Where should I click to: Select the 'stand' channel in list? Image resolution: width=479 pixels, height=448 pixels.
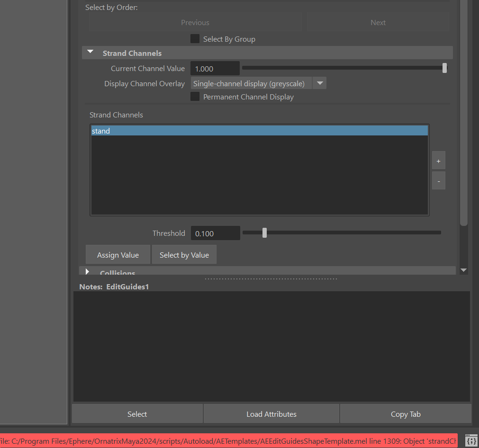coord(259,131)
